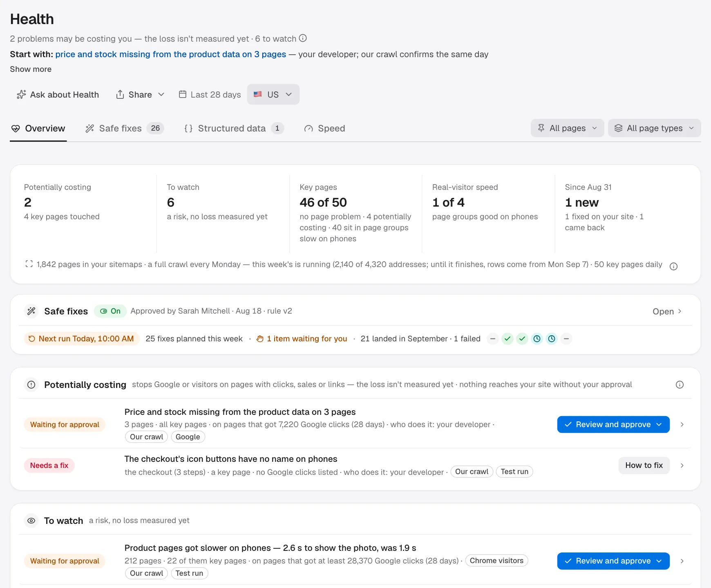The height and width of the screenshot is (588, 711).
Task: Click the eye icon beside To watch
Action: coord(31,521)
